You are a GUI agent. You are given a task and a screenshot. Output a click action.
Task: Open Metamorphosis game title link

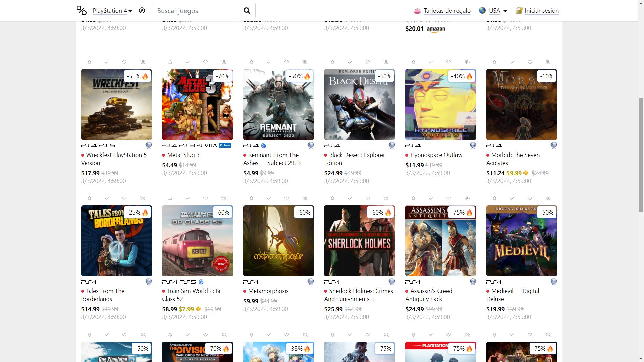[x=268, y=291]
